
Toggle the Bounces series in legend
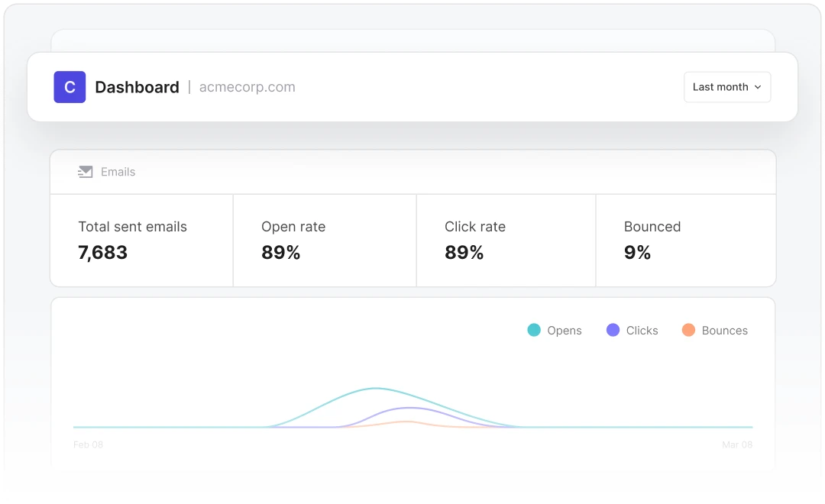pos(724,331)
